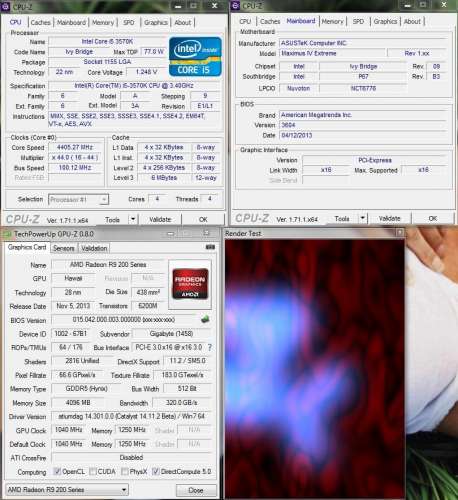This screenshot has height=500, width=458.
Task: Click the GPU Clock value 1040 MHz
Action: (69, 430)
